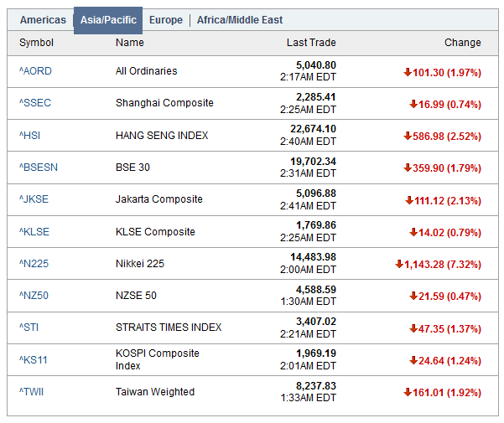
Task: Switch to Africa/Middle East tab
Action: pos(240,20)
